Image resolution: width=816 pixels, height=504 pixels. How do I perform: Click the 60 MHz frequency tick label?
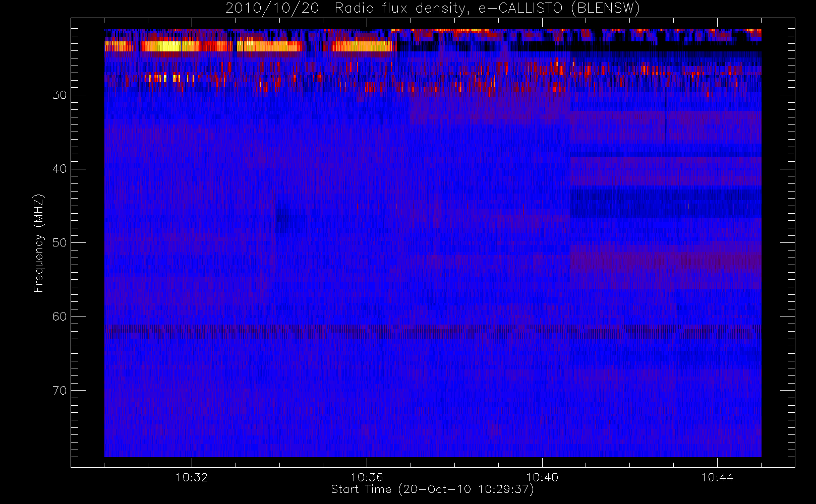click(x=59, y=317)
